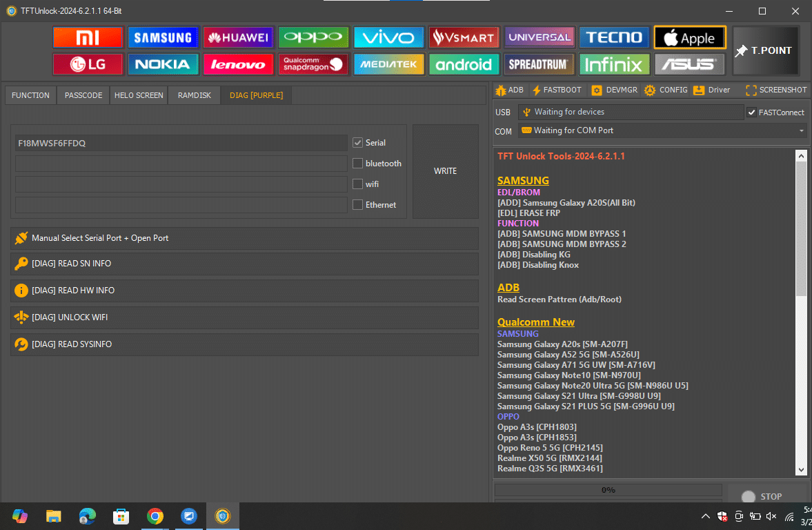Open the Infinix brand section
812x530 pixels.
pos(614,64)
